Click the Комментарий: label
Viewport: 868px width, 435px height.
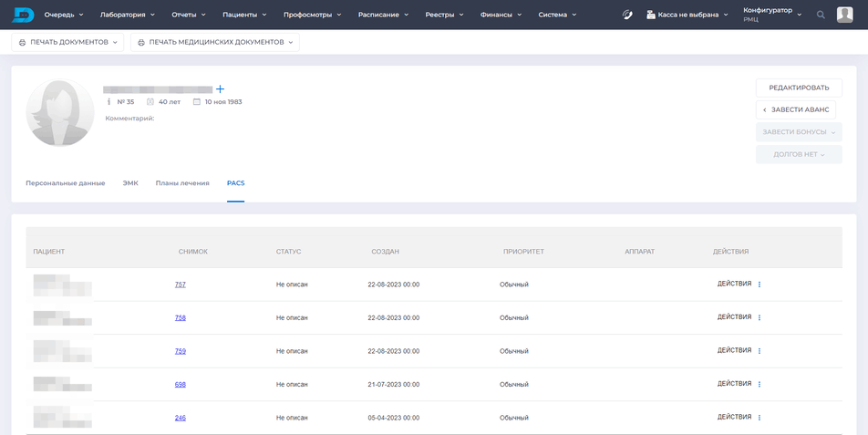pos(129,119)
